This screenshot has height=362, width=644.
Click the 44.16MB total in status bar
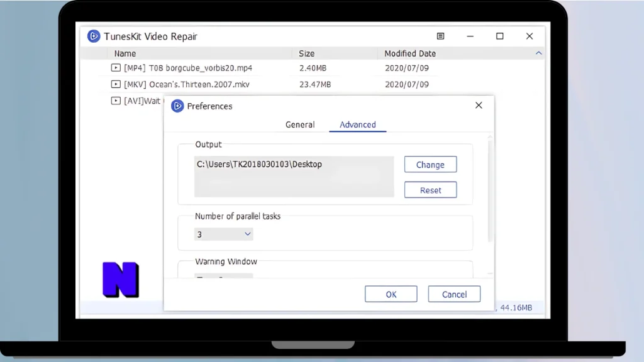click(516, 307)
